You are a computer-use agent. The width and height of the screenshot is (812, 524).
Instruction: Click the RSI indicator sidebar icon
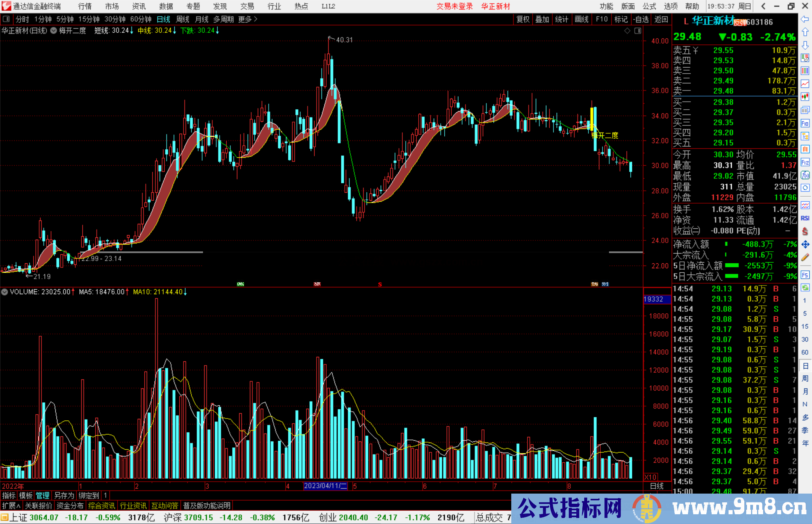(x=805, y=218)
